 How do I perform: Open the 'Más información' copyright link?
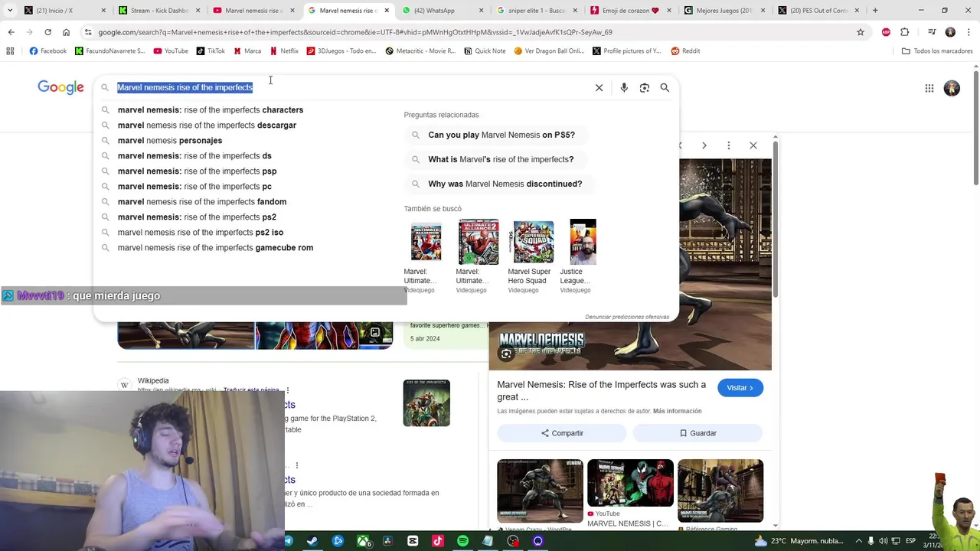point(678,411)
